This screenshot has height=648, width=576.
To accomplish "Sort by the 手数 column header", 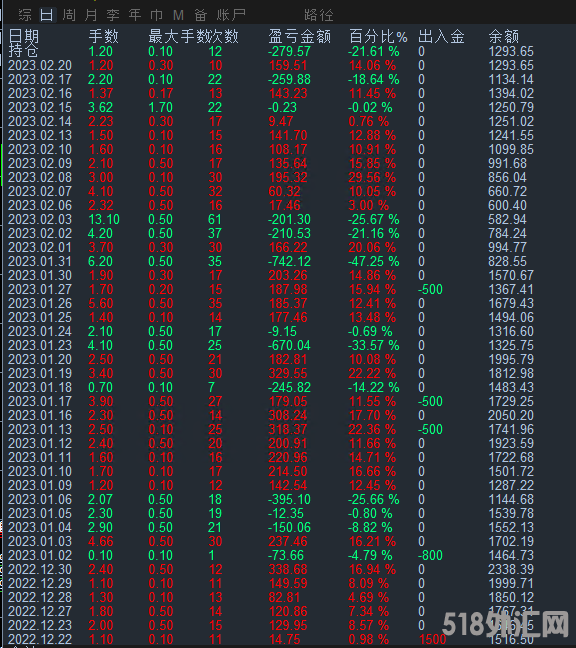I will [103, 36].
